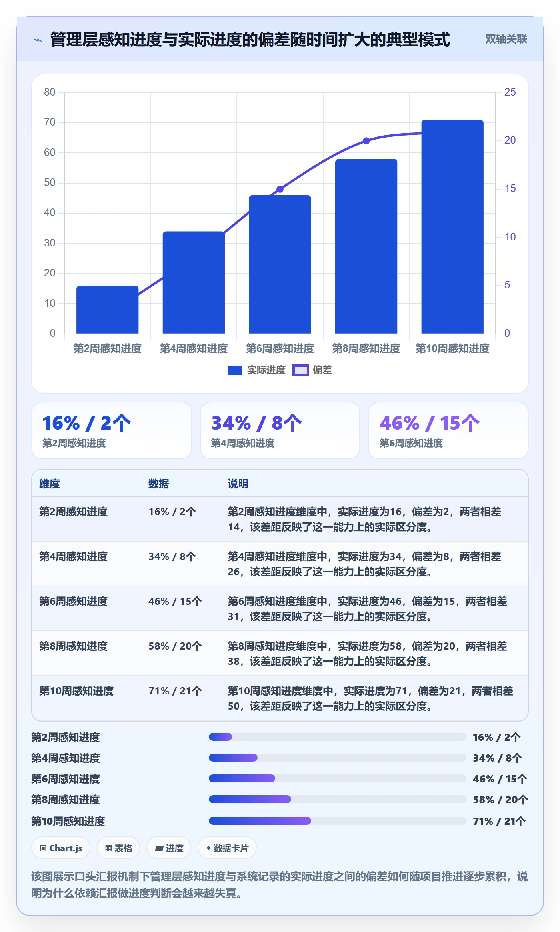Click the 第2周感知进度 bar in the chart

(x=107, y=310)
